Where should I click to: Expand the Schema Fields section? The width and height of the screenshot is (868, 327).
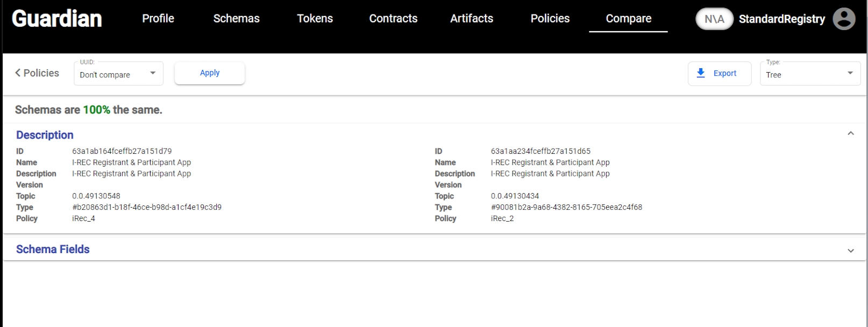click(850, 250)
